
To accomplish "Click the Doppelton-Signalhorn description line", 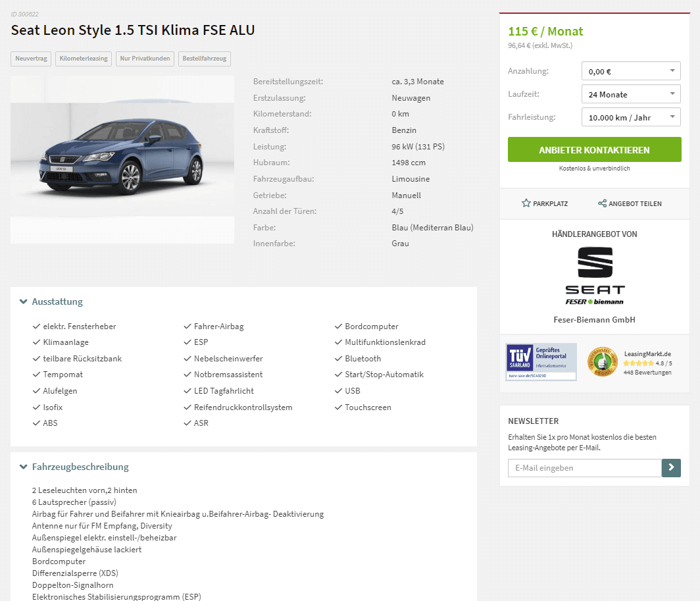I will pyautogui.click(x=73, y=585).
